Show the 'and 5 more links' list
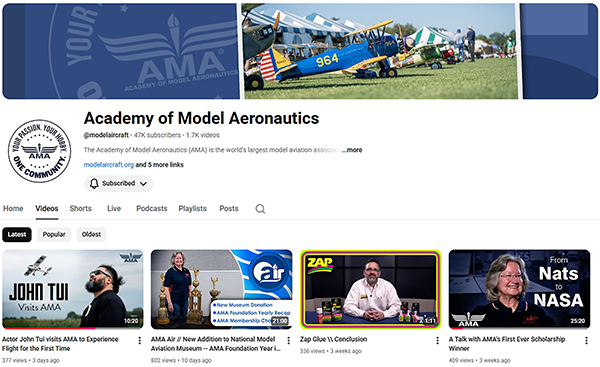The image size is (600, 367). [160, 165]
